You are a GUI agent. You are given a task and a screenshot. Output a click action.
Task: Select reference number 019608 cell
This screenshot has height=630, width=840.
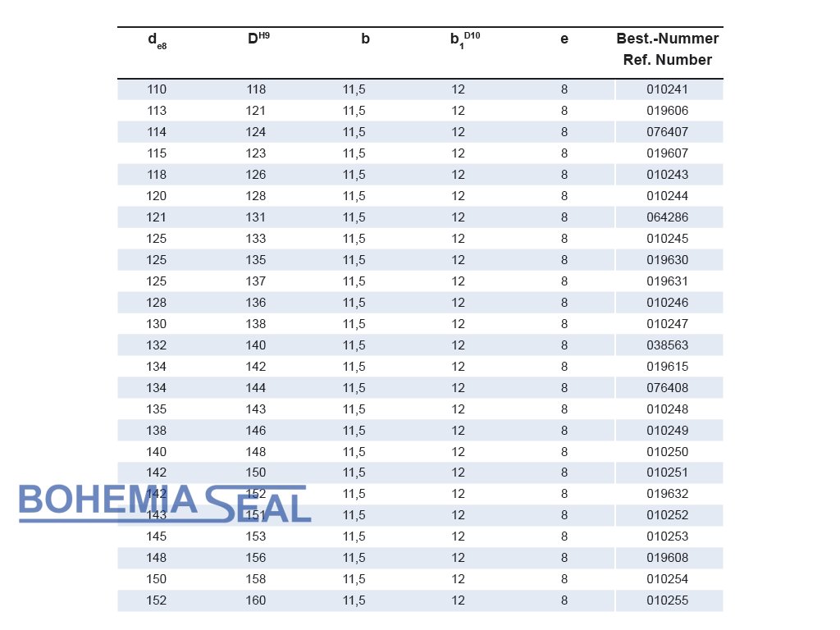pyautogui.click(x=668, y=558)
